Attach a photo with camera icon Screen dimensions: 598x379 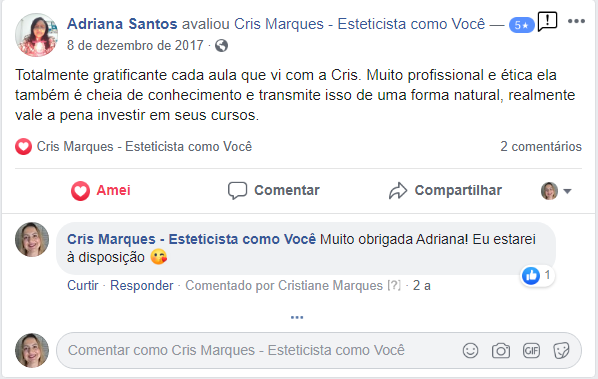501,350
